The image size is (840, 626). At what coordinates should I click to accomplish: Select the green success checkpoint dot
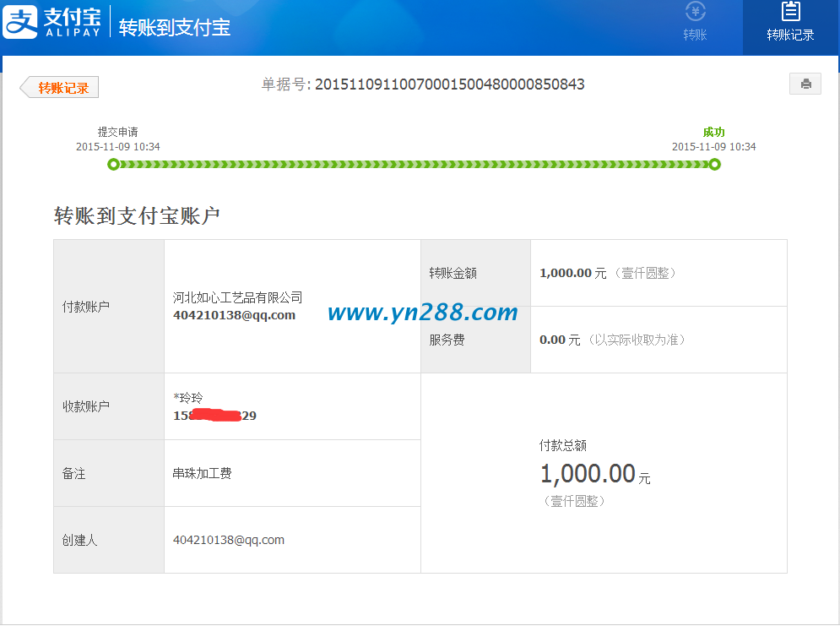[715, 164]
